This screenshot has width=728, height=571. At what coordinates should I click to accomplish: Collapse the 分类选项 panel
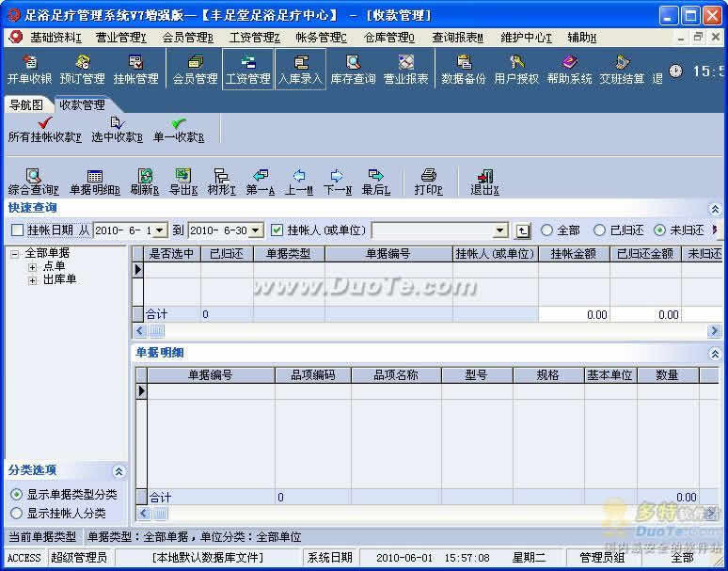(x=119, y=471)
